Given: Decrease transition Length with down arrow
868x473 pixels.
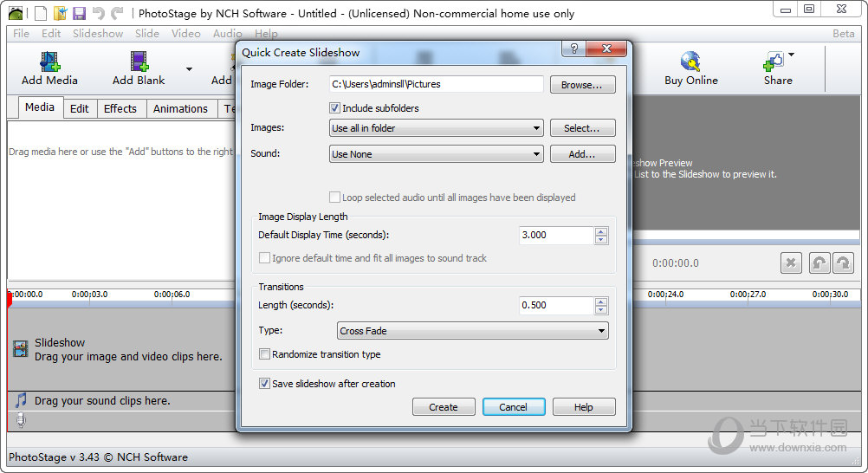Looking at the screenshot, I should click(x=601, y=310).
